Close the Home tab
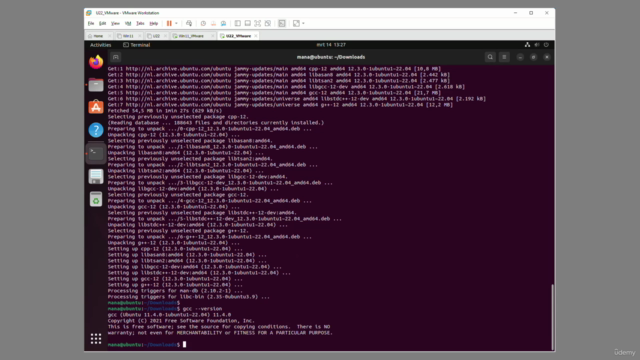640x360 pixels. 109,36
